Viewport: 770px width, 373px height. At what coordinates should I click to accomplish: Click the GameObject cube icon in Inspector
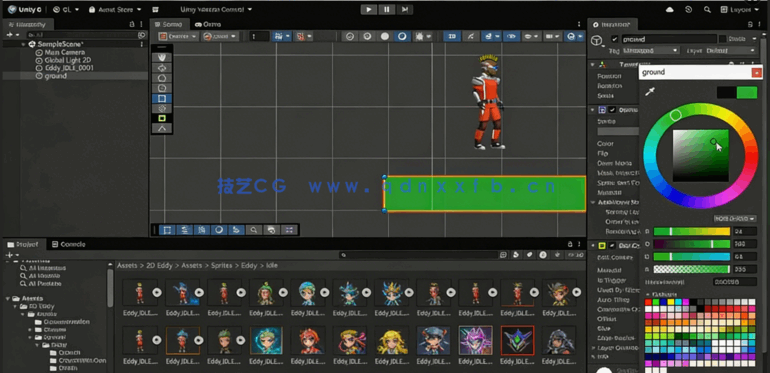click(597, 41)
